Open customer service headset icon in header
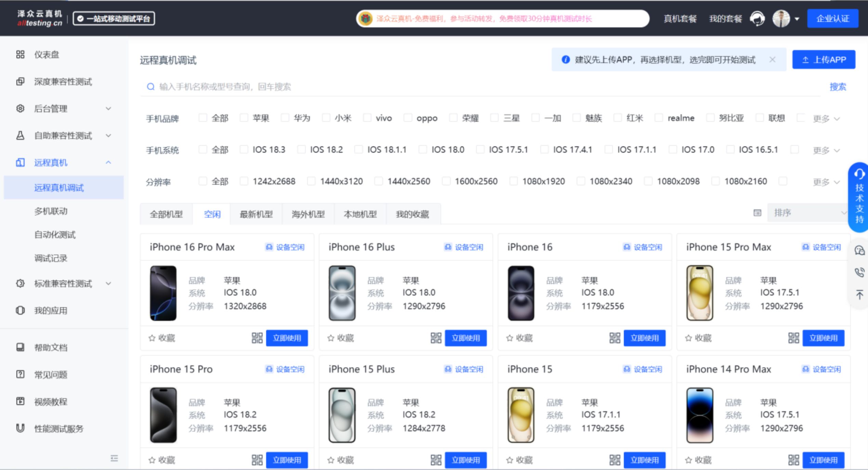868x470 pixels. pos(757,18)
